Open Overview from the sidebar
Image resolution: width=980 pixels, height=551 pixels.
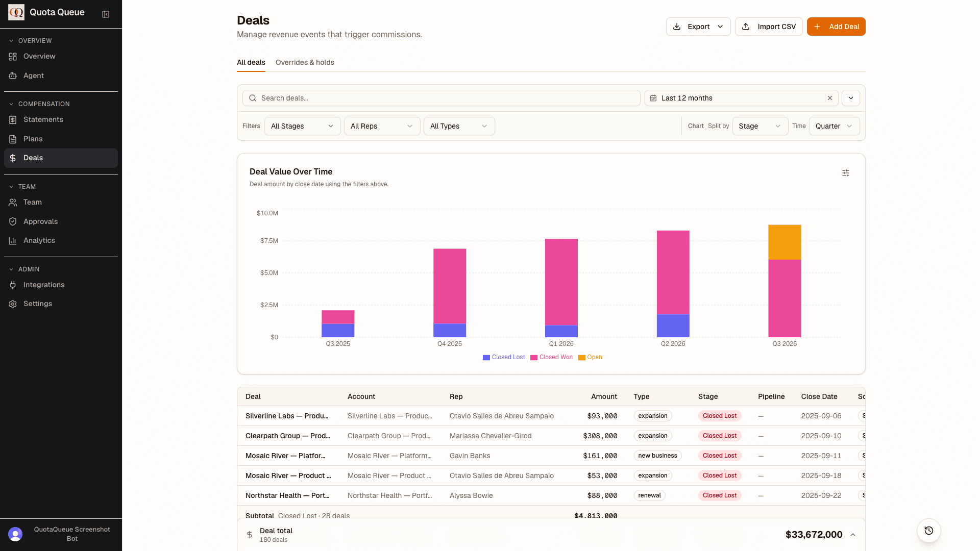[x=61, y=56]
